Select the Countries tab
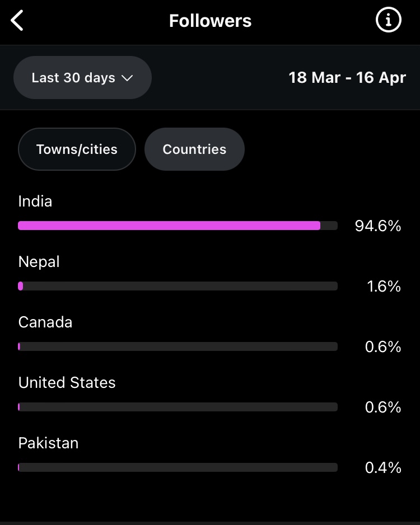Viewport: 420px width, 525px height. 194,149
